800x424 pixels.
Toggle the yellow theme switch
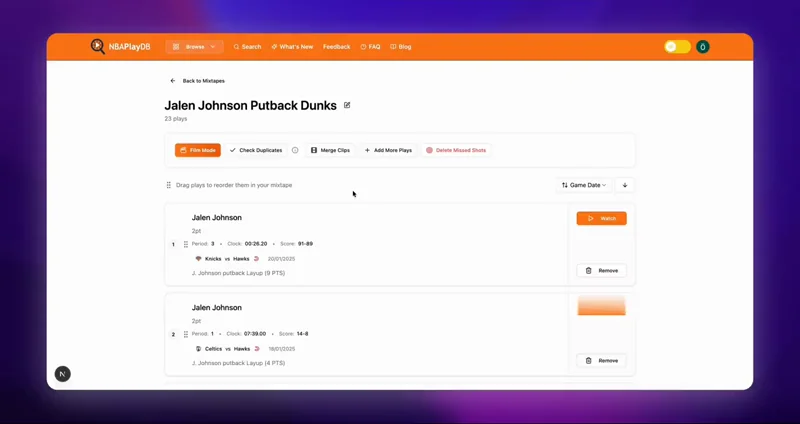tap(677, 47)
